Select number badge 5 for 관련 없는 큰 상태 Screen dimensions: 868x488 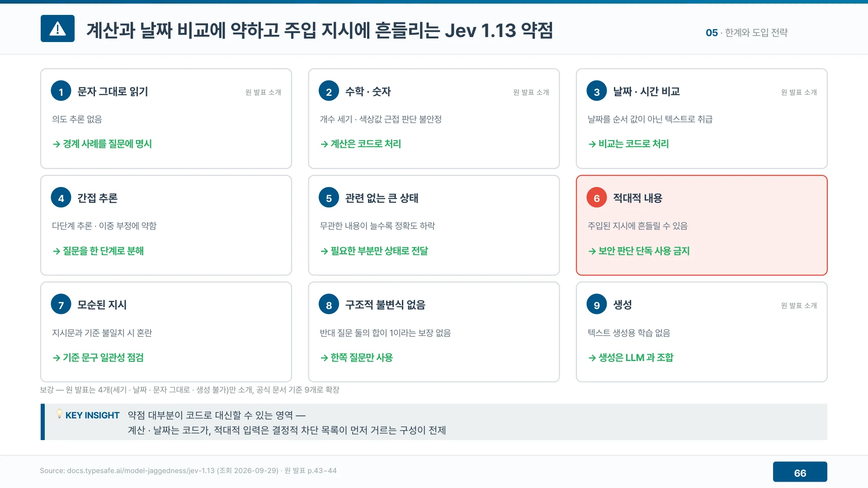point(329,197)
